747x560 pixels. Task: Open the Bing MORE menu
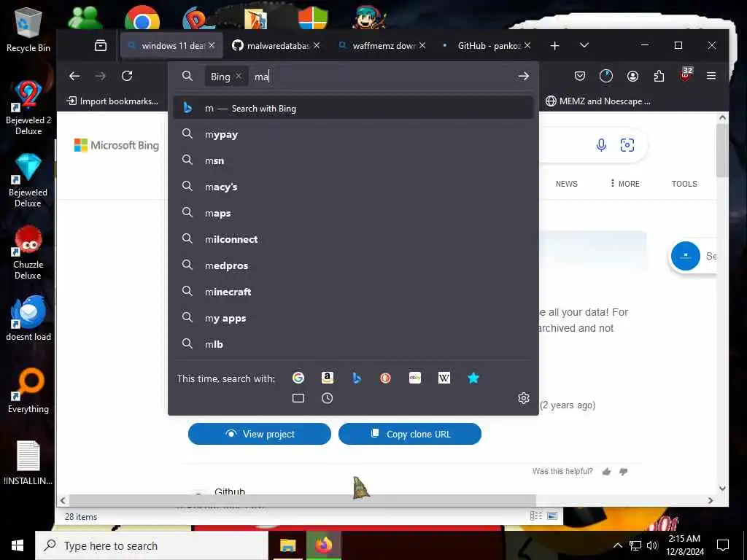(x=625, y=184)
